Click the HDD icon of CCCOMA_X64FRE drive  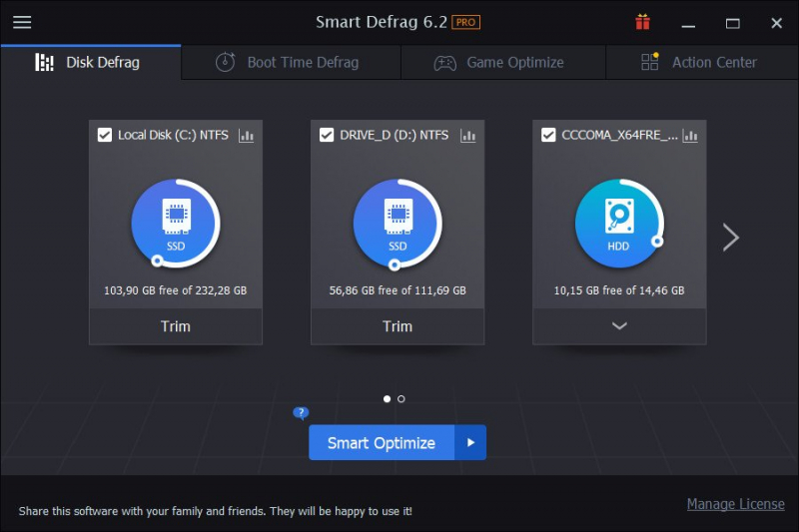[x=619, y=223]
